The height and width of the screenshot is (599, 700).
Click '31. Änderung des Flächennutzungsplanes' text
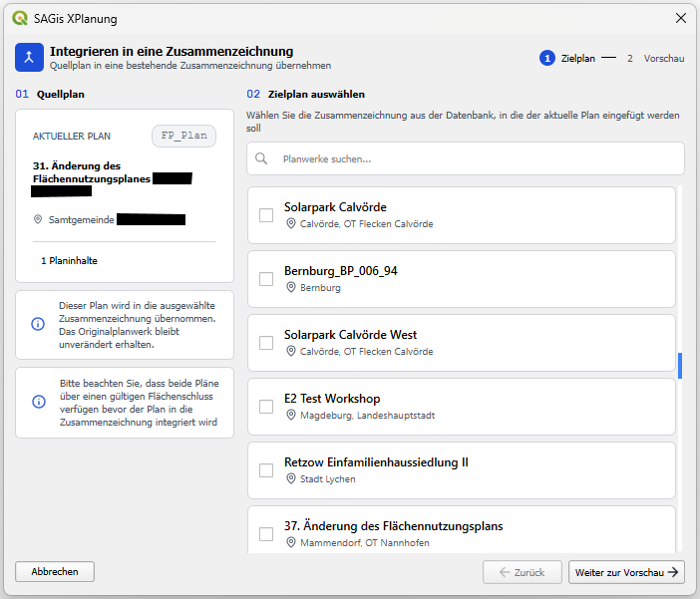coord(92,172)
